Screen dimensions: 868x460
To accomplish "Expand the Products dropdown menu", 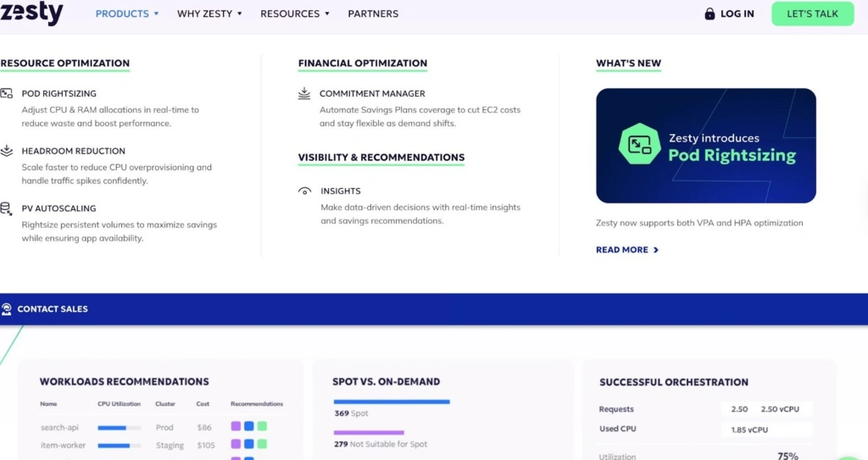I will coord(127,14).
